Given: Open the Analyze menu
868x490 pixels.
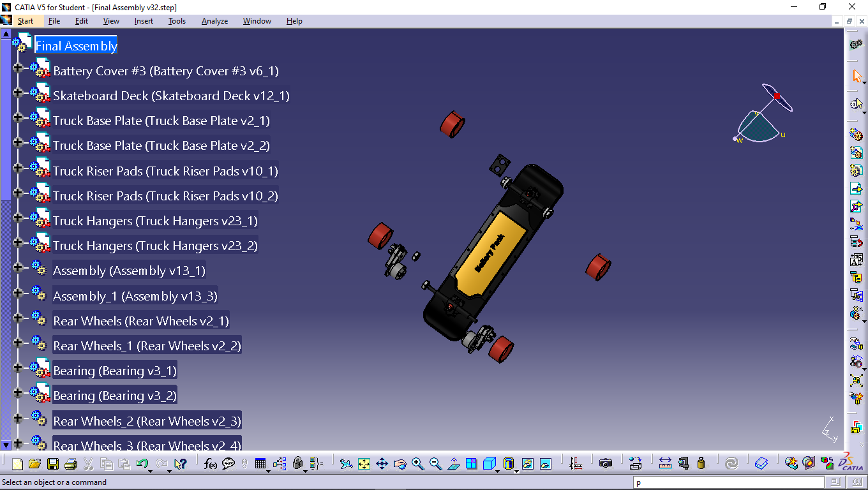Looking at the screenshot, I should [x=214, y=21].
